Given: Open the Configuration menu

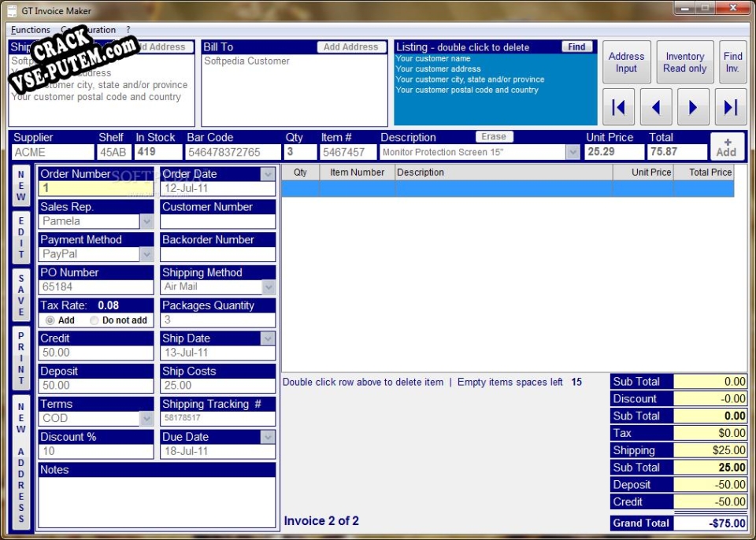Looking at the screenshot, I should click(87, 29).
